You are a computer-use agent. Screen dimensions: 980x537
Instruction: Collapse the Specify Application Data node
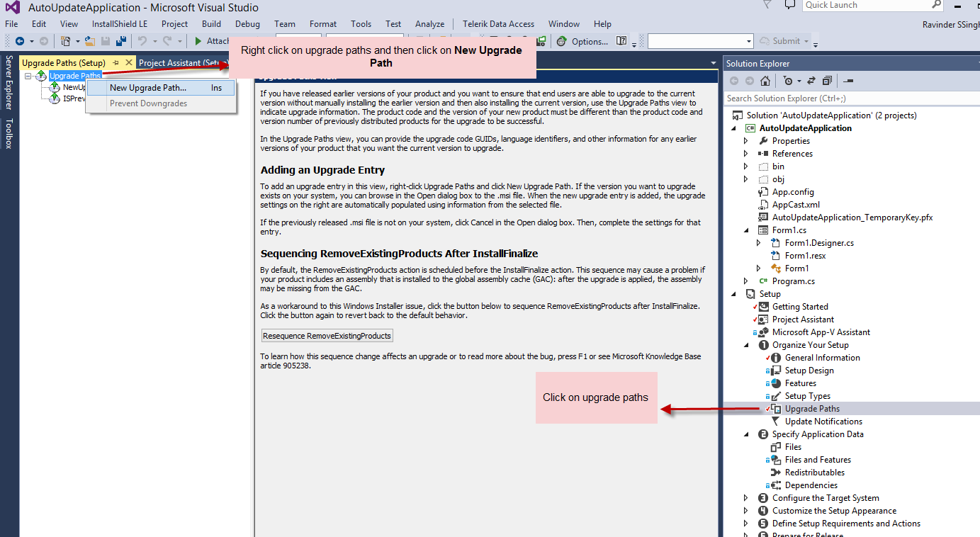pos(745,434)
